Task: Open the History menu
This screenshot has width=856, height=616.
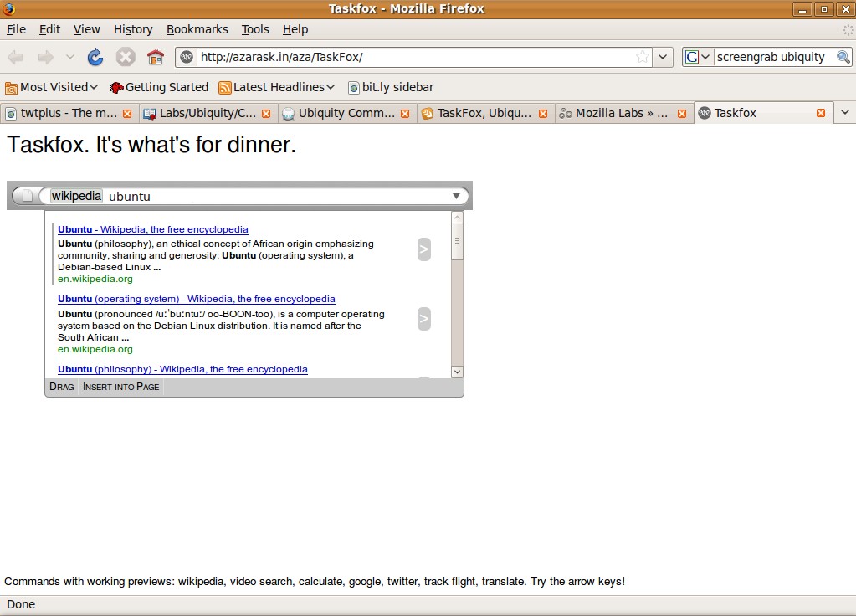Action: [133, 29]
